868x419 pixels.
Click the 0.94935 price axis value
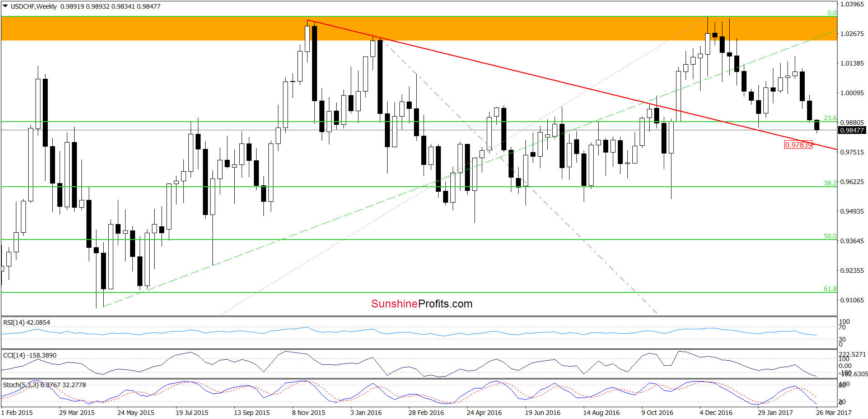pos(852,211)
